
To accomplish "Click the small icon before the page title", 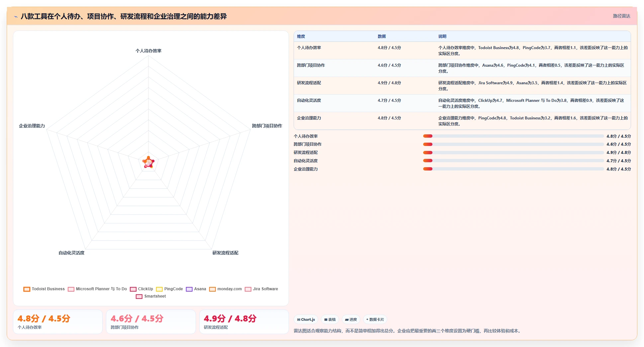I will click(x=16, y=16).
